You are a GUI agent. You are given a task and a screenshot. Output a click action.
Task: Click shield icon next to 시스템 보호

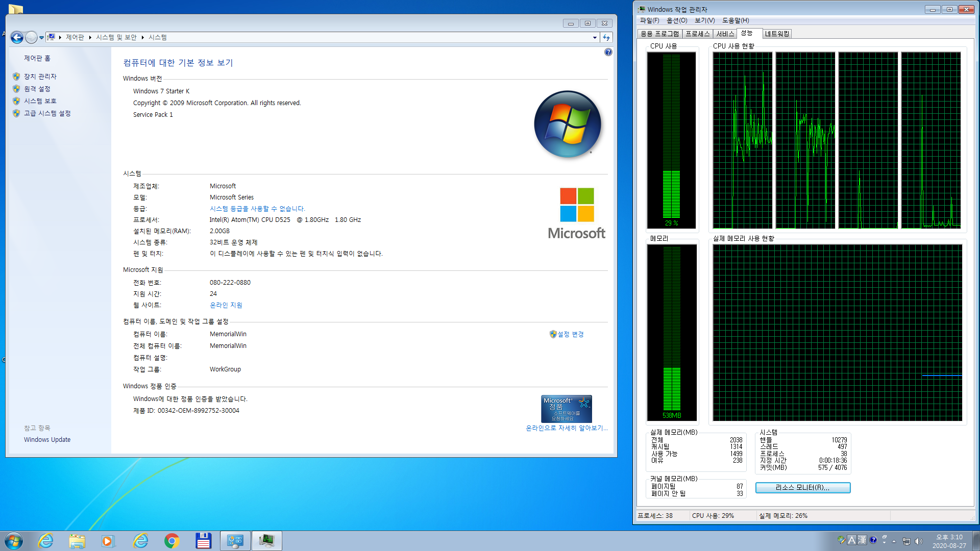point(16,101)
